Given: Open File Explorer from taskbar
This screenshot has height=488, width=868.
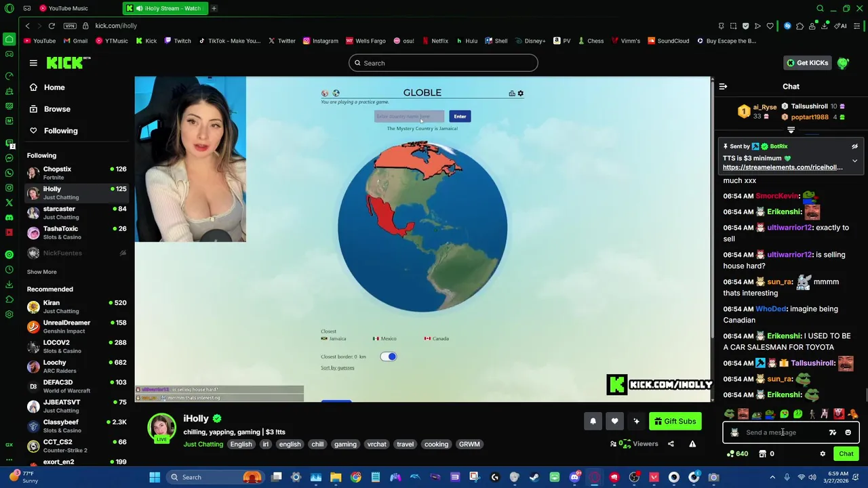Looking at the screenshot, I should pos(336,477).
